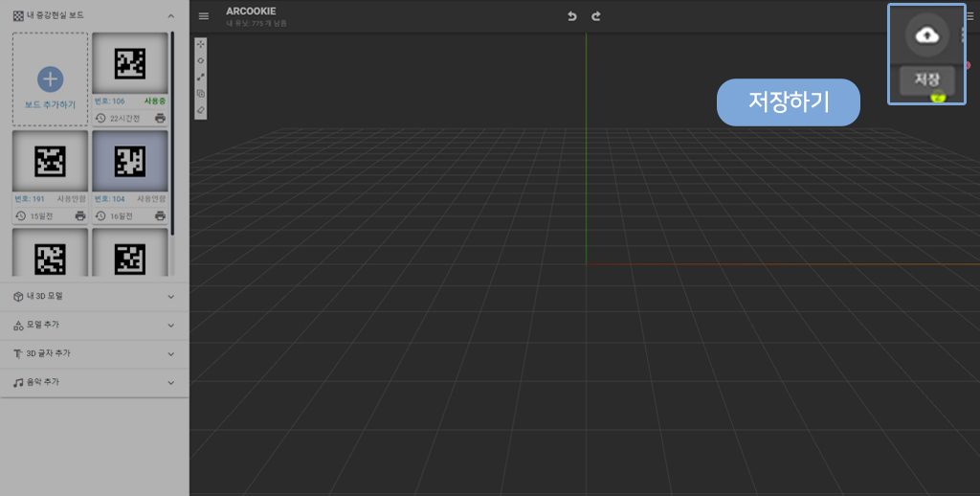
Task: Select the scale tool in the vertical toolbar
Action: (201, 77)
